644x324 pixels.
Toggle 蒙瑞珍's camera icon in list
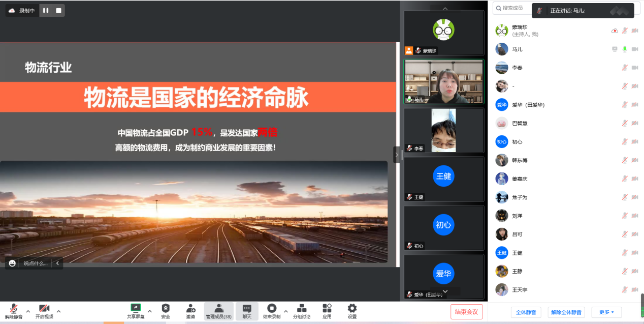pos(635,31)
